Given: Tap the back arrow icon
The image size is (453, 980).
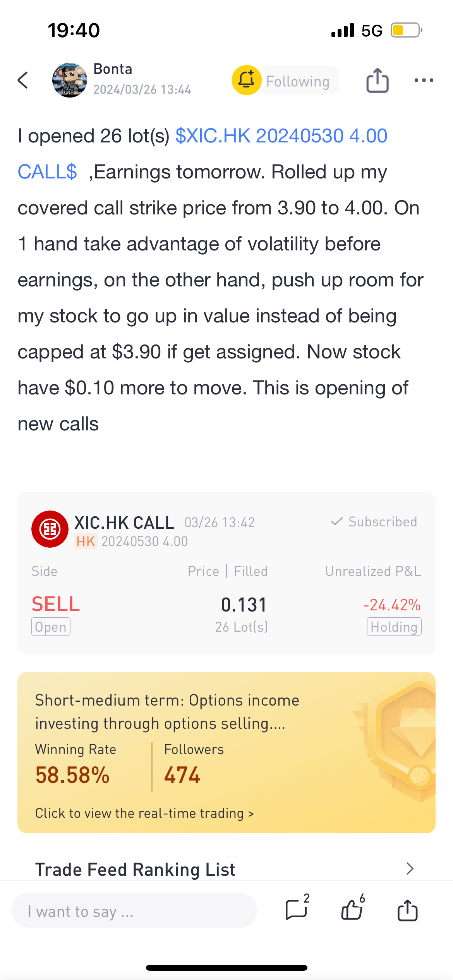Looking at the screenshot, I should 23,80.
